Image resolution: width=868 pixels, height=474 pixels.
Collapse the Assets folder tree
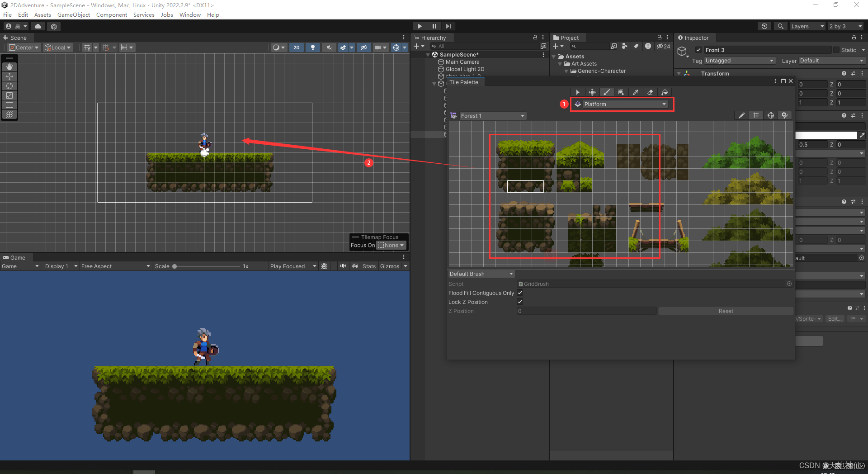554,57
